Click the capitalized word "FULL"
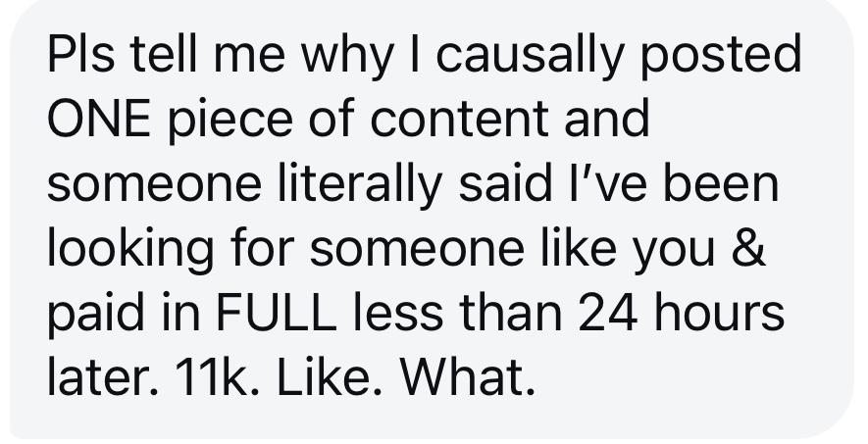Image resolution: width=868 pixels, height=444 pixels. (276, 311)
